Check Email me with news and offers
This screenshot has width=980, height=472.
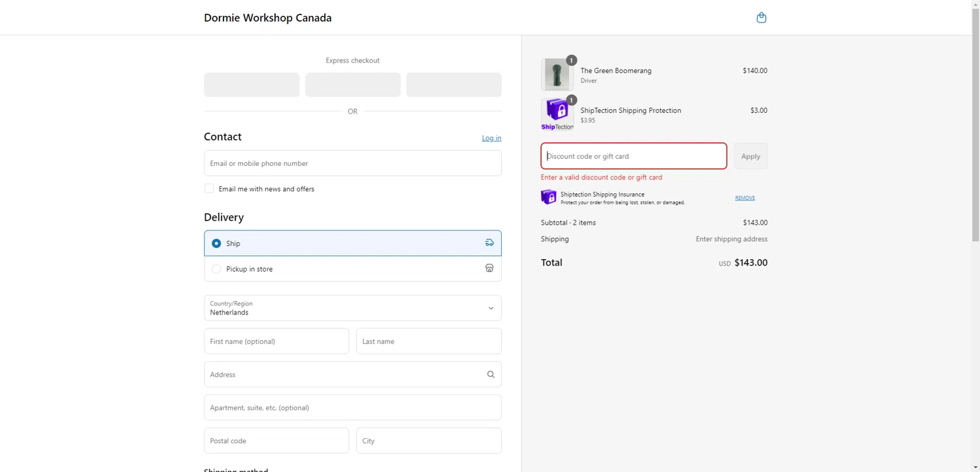[209, 189]
